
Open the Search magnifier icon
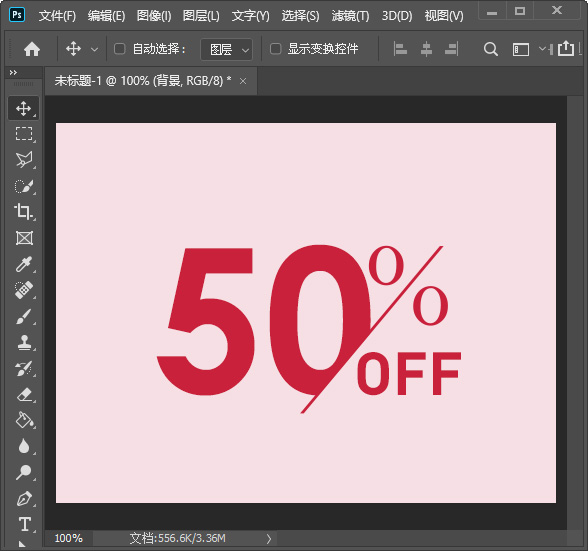490,49
